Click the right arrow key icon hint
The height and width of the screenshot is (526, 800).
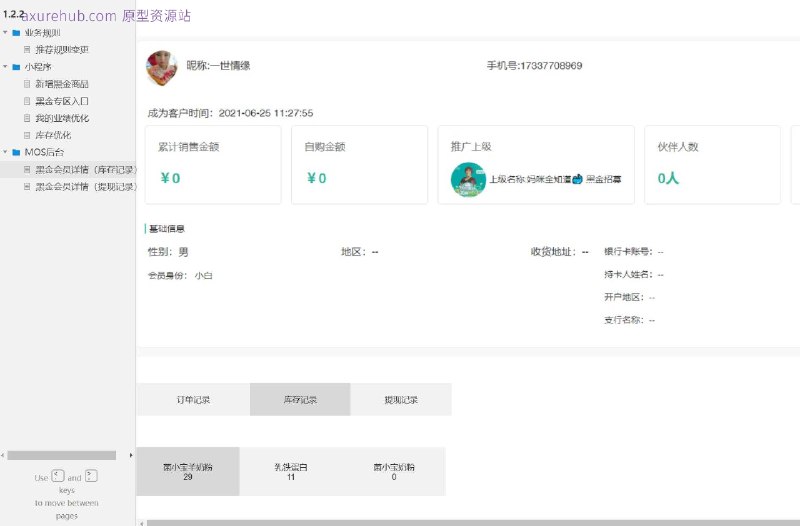click(x=91, y=476)
